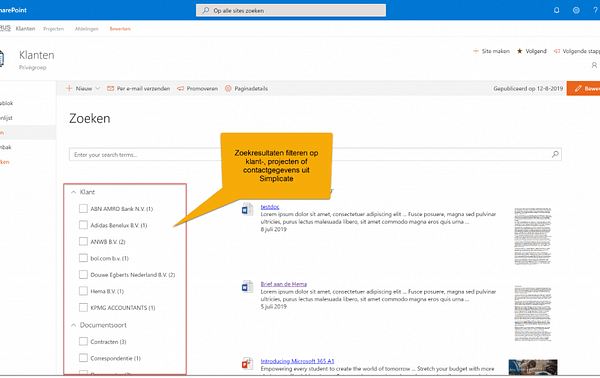Click the Word icon beside testdoc

[247, 209]
